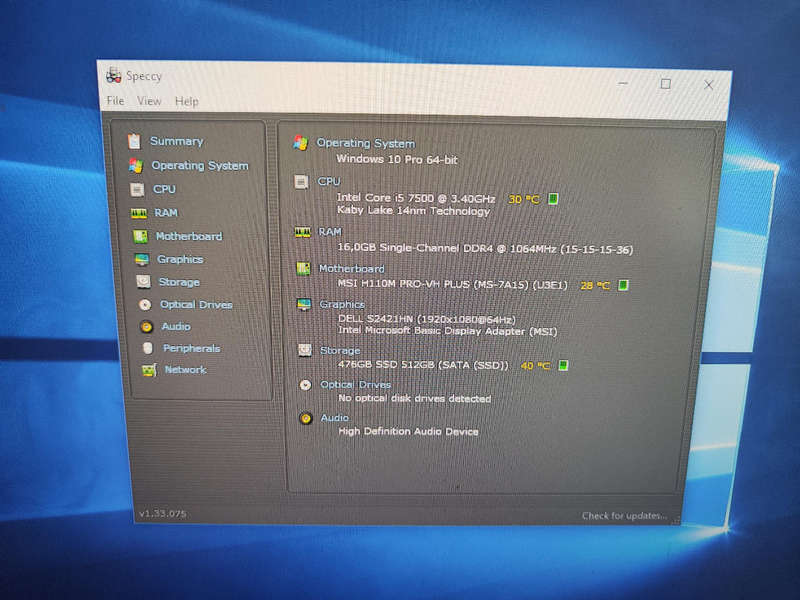Image resolution: width=800 pixels, height=600 pixels.
Task: Click the green CPU temperature indicator icon
Action: click(553, 198)
